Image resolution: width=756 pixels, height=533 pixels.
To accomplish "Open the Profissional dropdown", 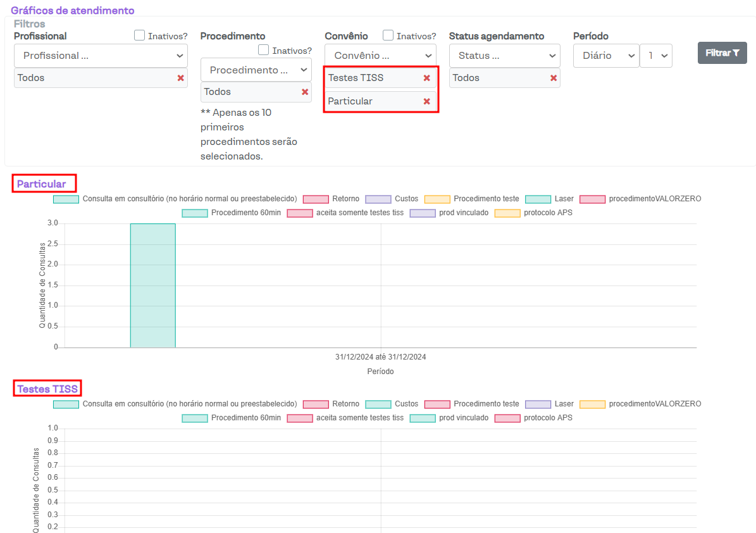I will pyautogui.click(x=101, y=56).
